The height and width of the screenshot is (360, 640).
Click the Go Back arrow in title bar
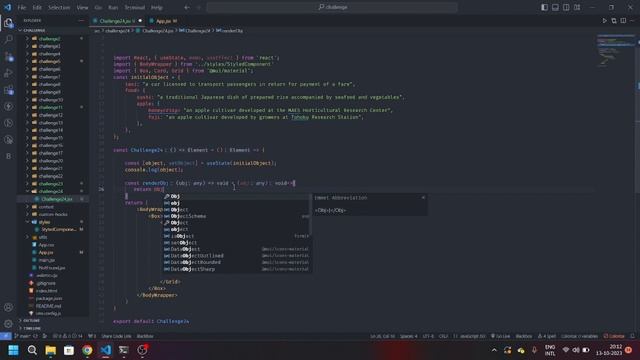click(x=187, y=7)
